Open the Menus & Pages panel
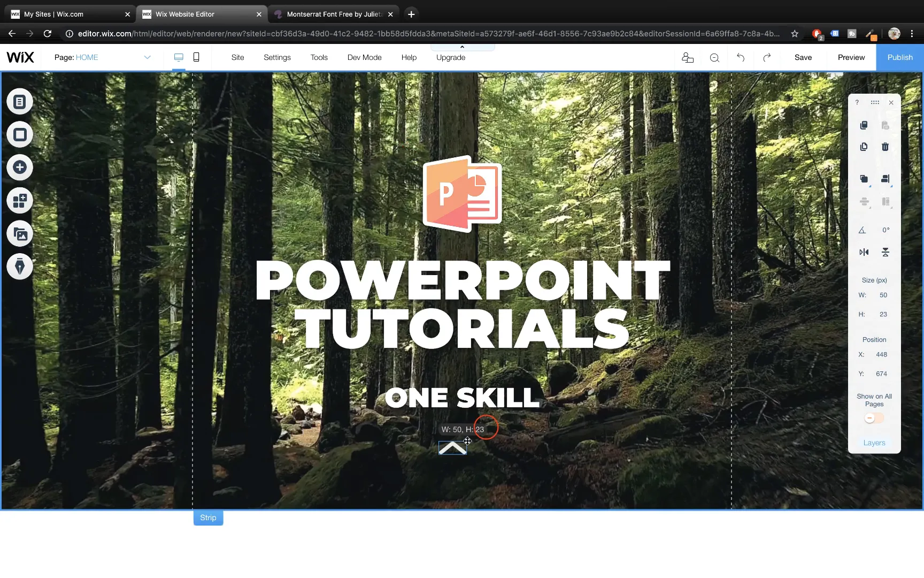This screenshot has width=924, height=578. click(x=20, y=102)
